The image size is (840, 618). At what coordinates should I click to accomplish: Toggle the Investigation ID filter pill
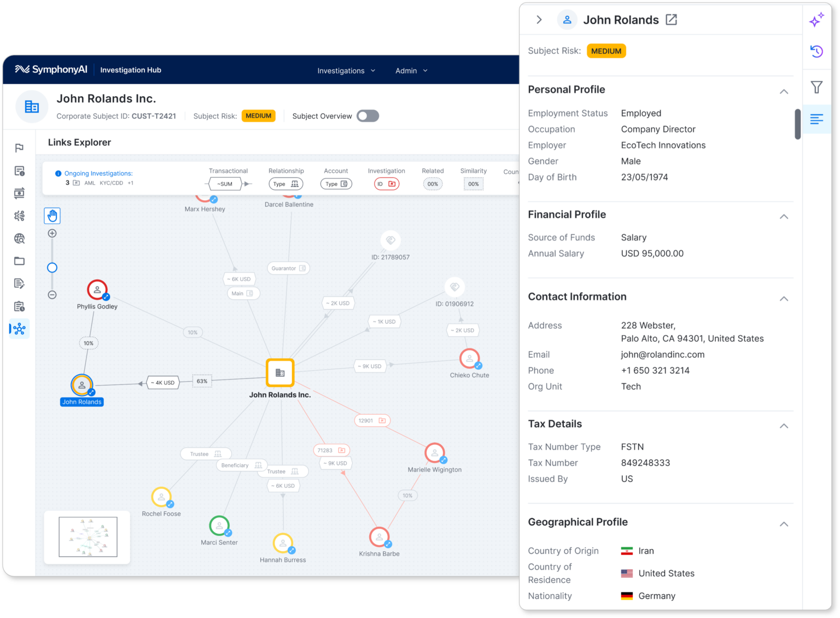tap(386, 184)
